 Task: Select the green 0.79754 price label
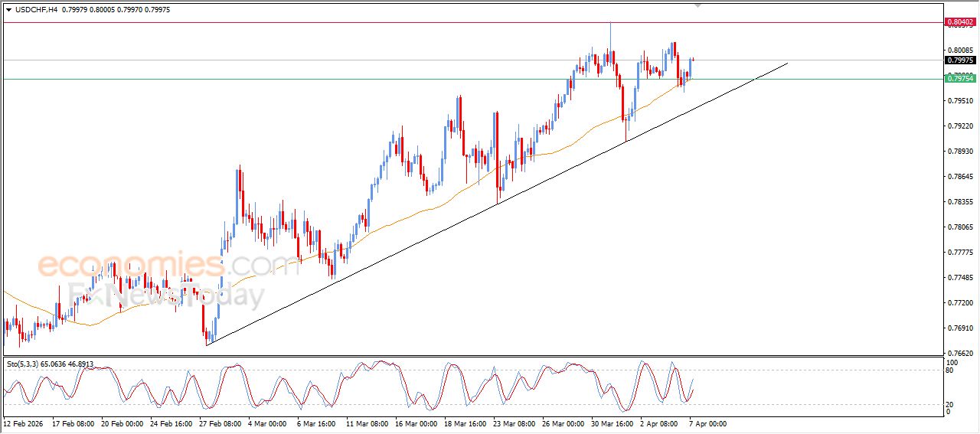pos(960,78)
